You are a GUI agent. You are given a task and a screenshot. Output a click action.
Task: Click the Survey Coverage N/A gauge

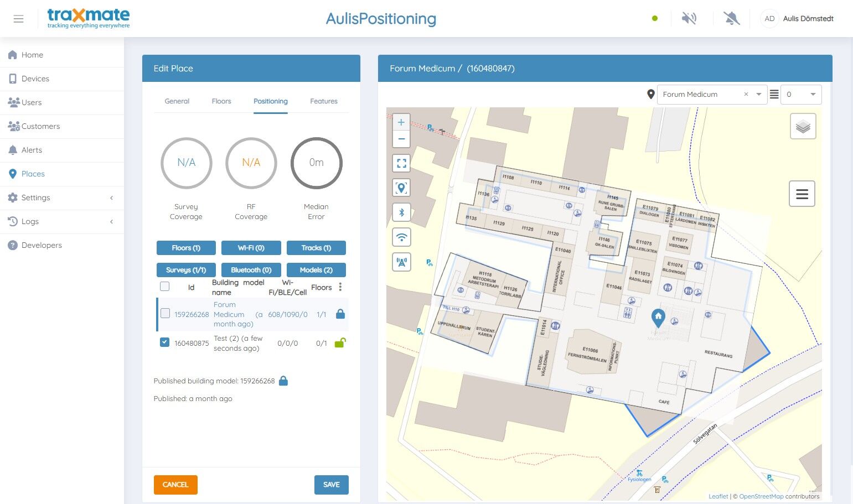(186, 163)
